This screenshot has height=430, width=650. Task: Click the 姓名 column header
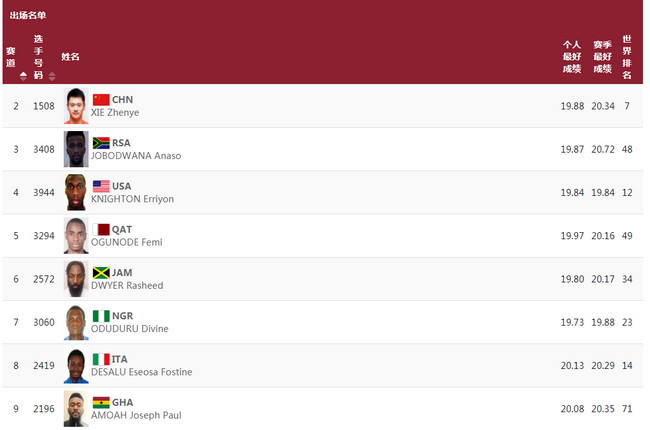tap(70, 57)
